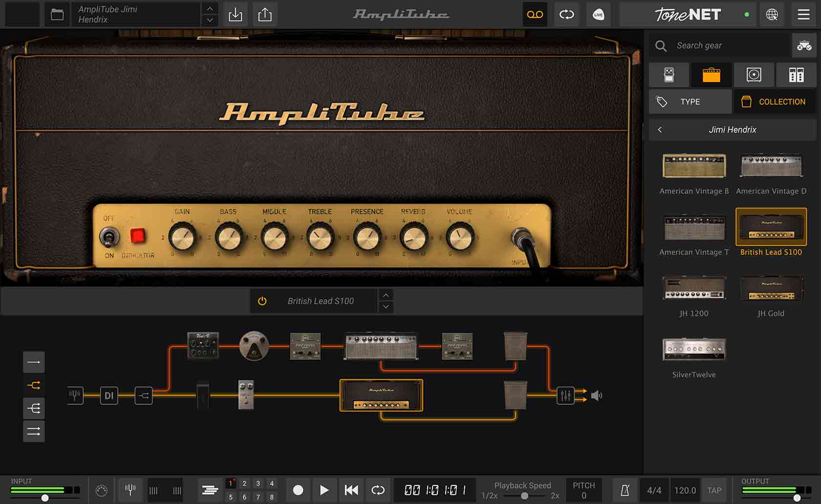Select recorder track 1
The width and height of the screenshot is (821, 504).
point(231,483)
